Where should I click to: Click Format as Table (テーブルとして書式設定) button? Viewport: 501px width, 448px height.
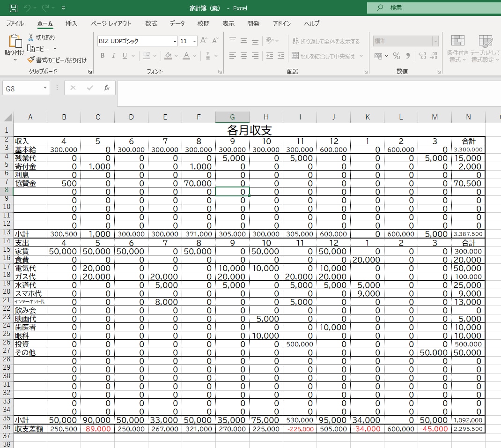point(486,49)
